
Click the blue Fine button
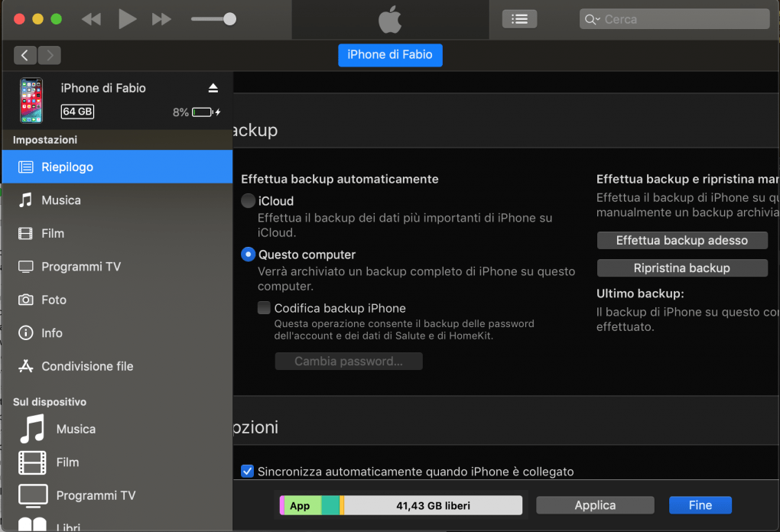tap(700, 505)
